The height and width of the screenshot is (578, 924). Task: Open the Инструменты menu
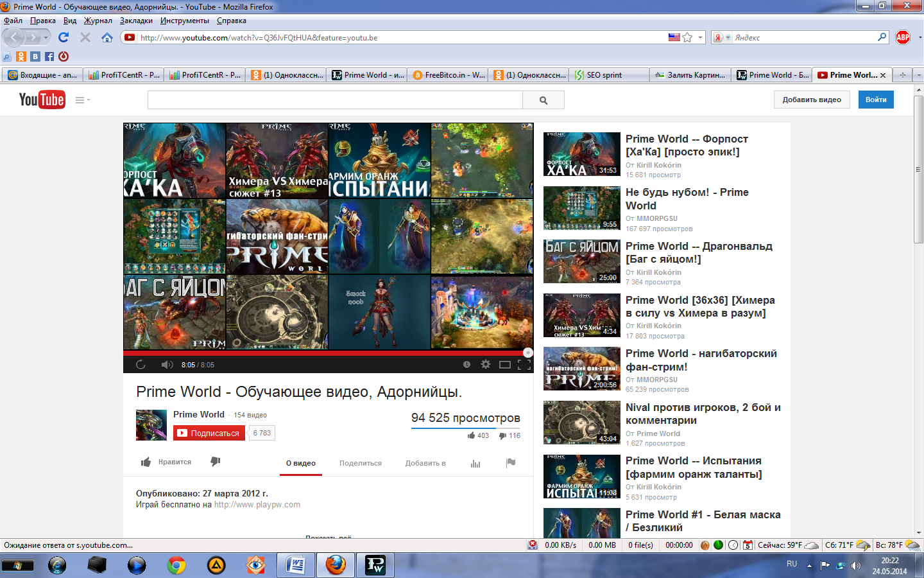pyautogui.click(x=185, y=21)
